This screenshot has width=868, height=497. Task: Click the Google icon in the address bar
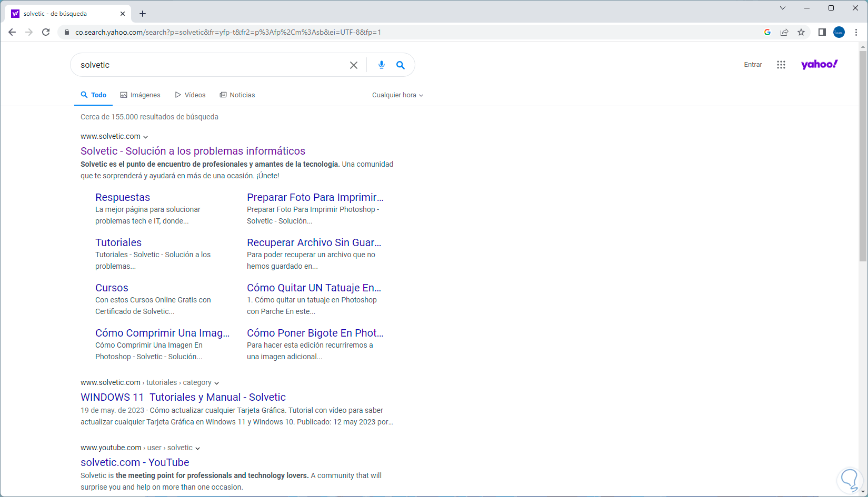[767, 32]
